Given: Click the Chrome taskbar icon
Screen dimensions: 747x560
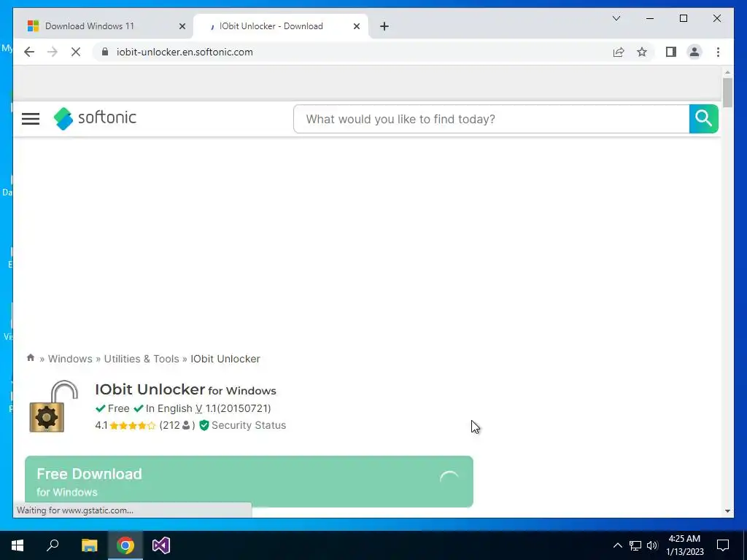Looking at the screenshot, I should click(125, 545).
